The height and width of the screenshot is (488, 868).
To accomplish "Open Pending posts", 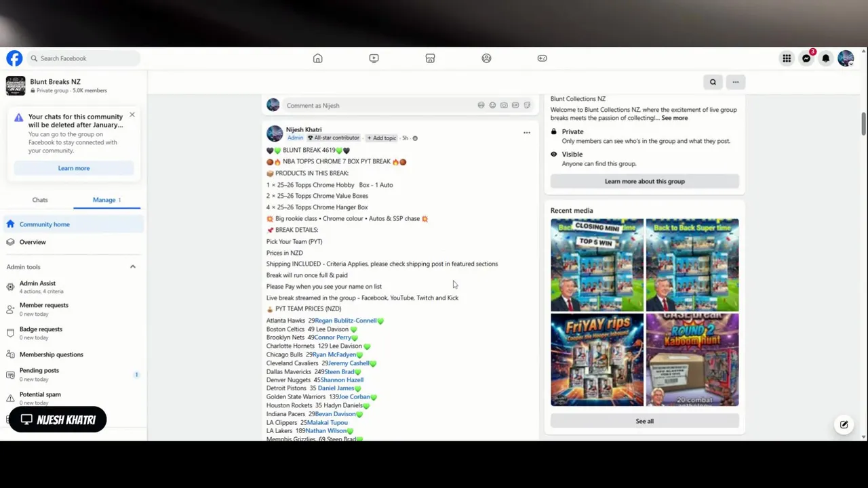I will (x=72, y=374).
